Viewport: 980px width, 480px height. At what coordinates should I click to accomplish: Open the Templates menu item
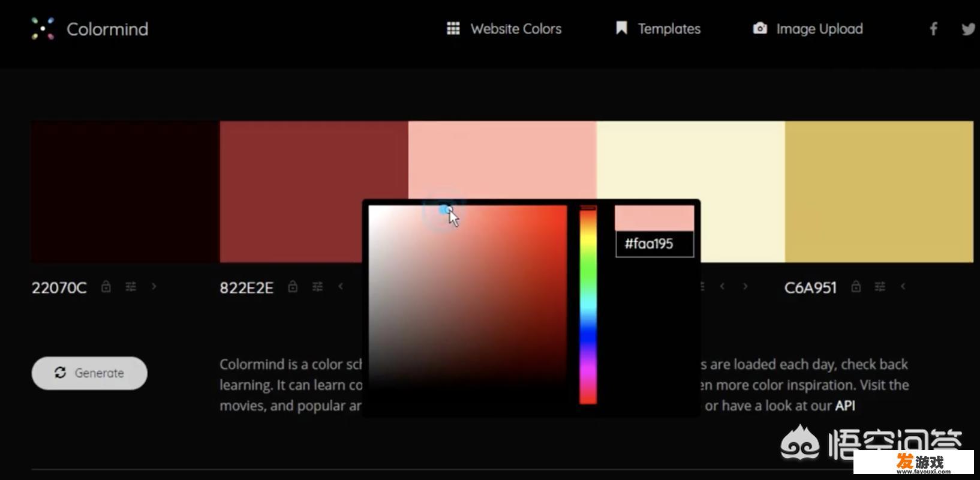coord(669,29)
